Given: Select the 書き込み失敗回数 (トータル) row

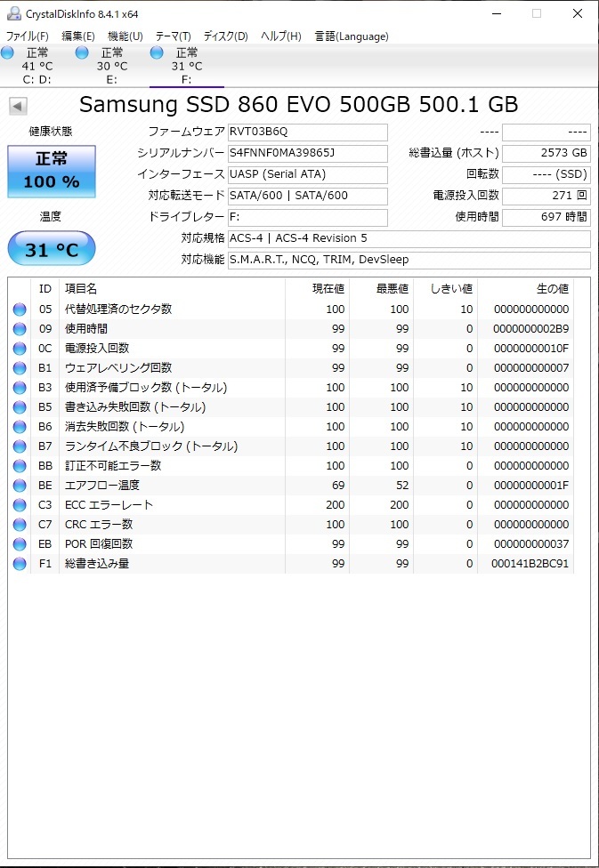Looking at the screenshot, I should coord(291,407).
